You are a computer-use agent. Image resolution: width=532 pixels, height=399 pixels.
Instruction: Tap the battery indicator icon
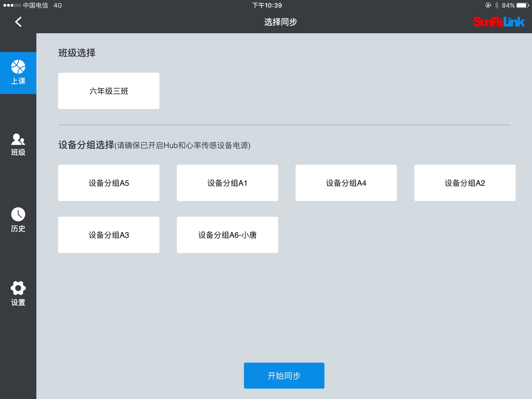point(523,5)
